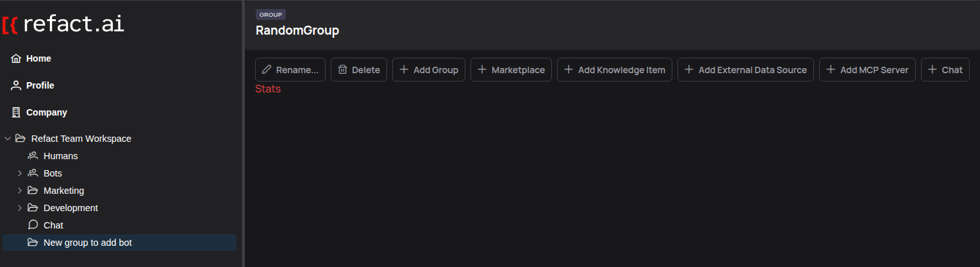Click the Add External Data Source label
This screenshot has width=980, height=267.
[752, 70]
